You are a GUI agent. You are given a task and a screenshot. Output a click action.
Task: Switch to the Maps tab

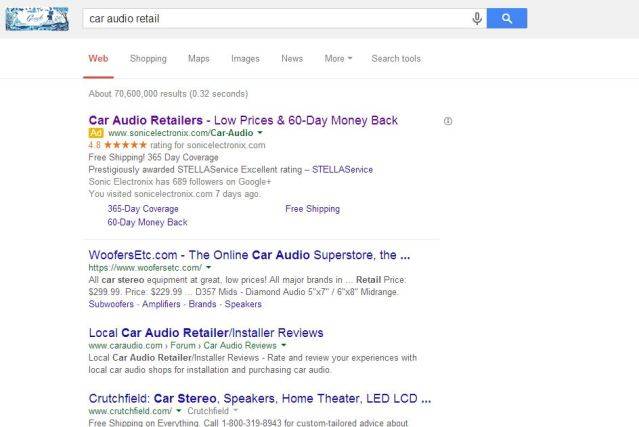(x=198, y=59)
